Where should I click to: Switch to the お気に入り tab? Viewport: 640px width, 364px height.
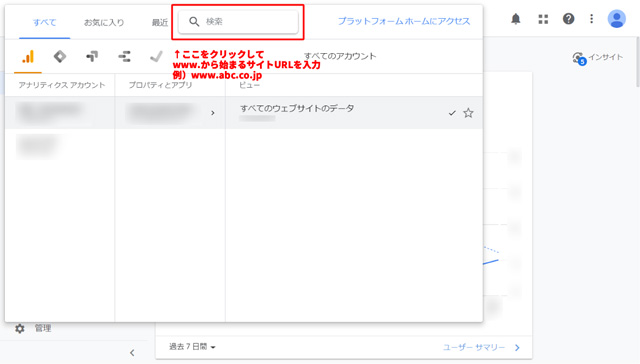point(104,22)
